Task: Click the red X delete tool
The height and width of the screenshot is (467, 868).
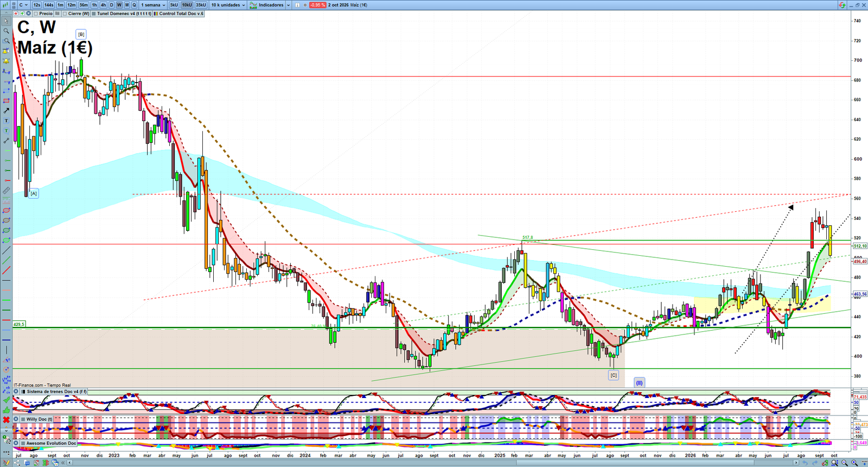Action: coord(7,420)
